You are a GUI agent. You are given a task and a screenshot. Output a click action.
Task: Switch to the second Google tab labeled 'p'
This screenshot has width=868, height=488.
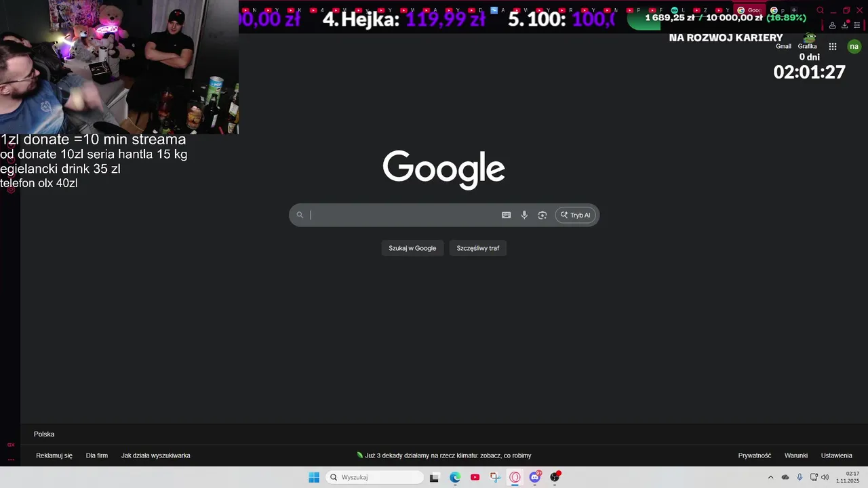point(777,10)
